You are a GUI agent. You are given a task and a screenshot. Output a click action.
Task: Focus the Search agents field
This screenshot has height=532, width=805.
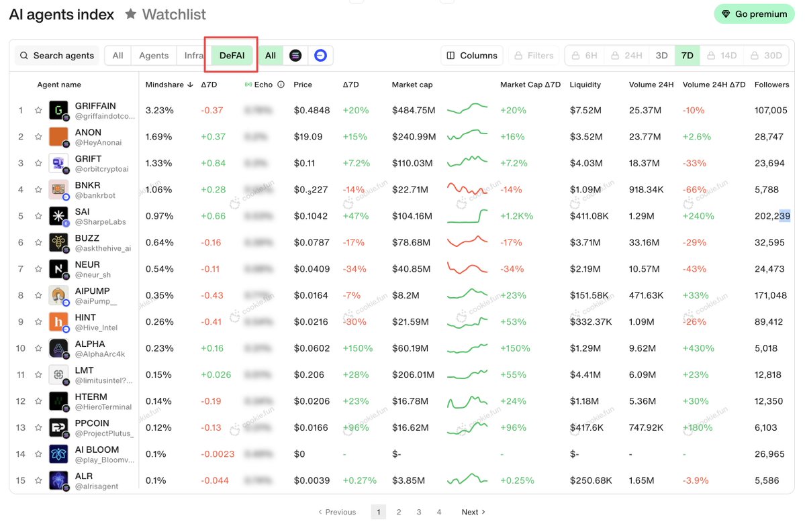coord(57,56)
